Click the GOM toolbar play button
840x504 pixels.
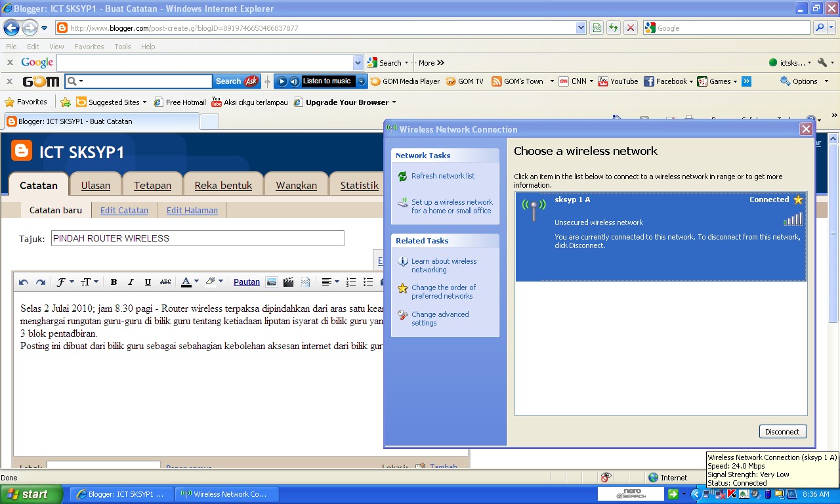click(282, 81)
